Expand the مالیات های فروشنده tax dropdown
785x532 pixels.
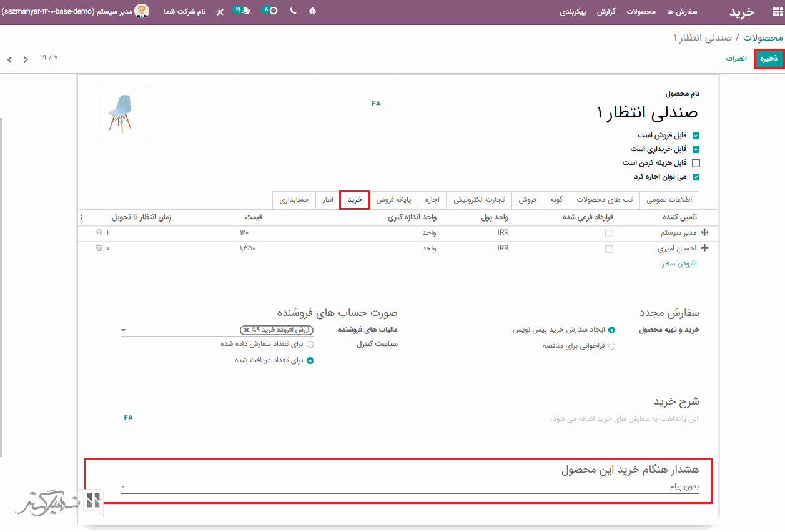point(123,330)
